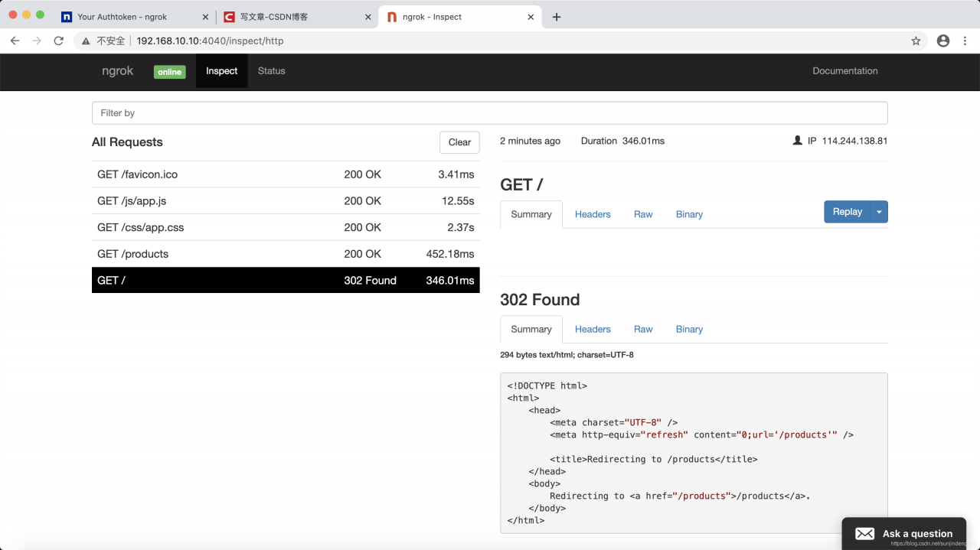Open a new tab with plus icon
980x550 pixels.
(557, 17)
